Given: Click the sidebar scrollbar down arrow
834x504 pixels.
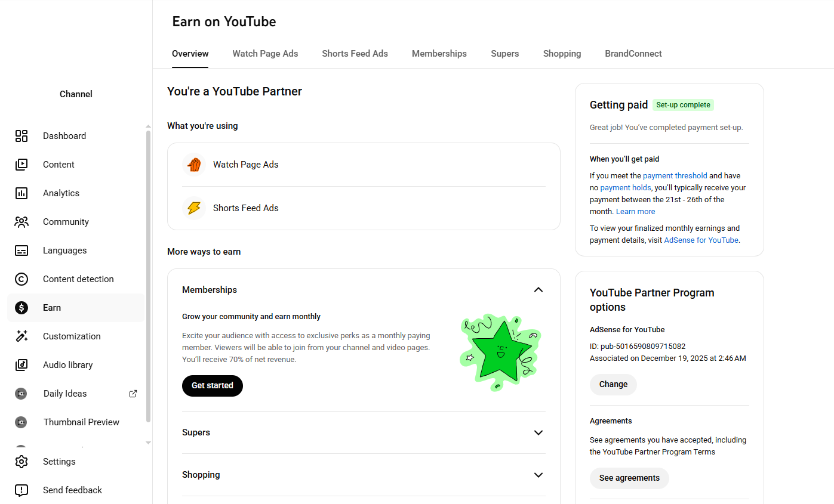Looking at the screenshot, I should 149,443.
